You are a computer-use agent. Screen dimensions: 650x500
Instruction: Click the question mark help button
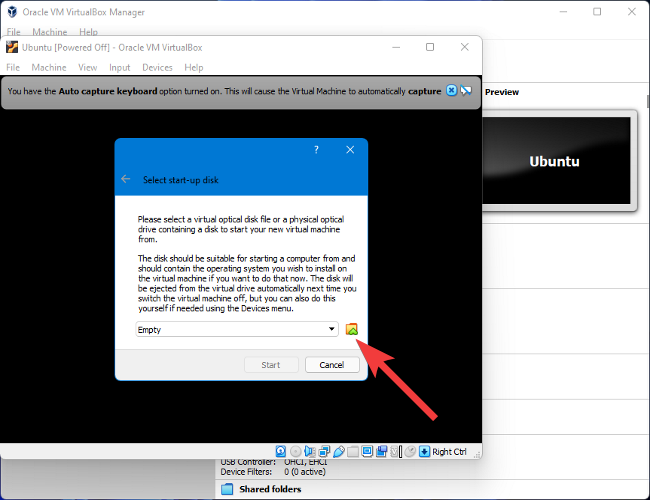tap(316, 150)
